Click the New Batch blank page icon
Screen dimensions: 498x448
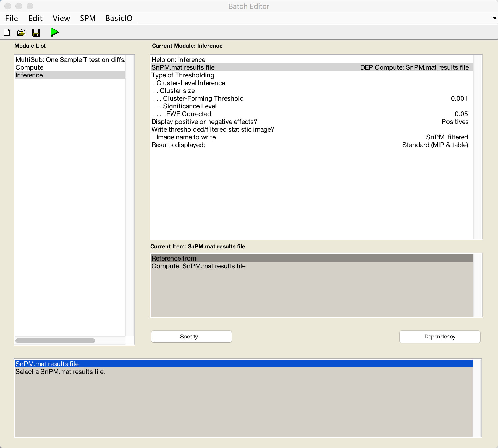pyautogui.click(x=7, y=33)
